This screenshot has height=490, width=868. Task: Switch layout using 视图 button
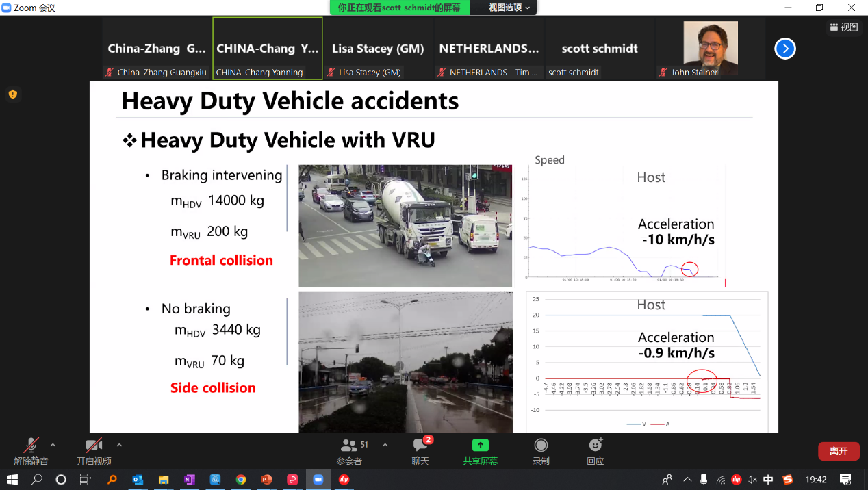(843, 27)
